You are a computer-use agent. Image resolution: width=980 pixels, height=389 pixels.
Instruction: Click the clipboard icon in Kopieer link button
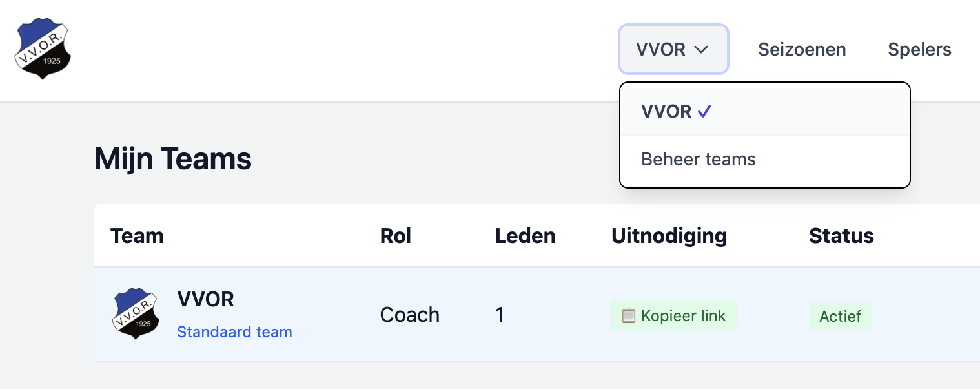[x=629, y=316]
